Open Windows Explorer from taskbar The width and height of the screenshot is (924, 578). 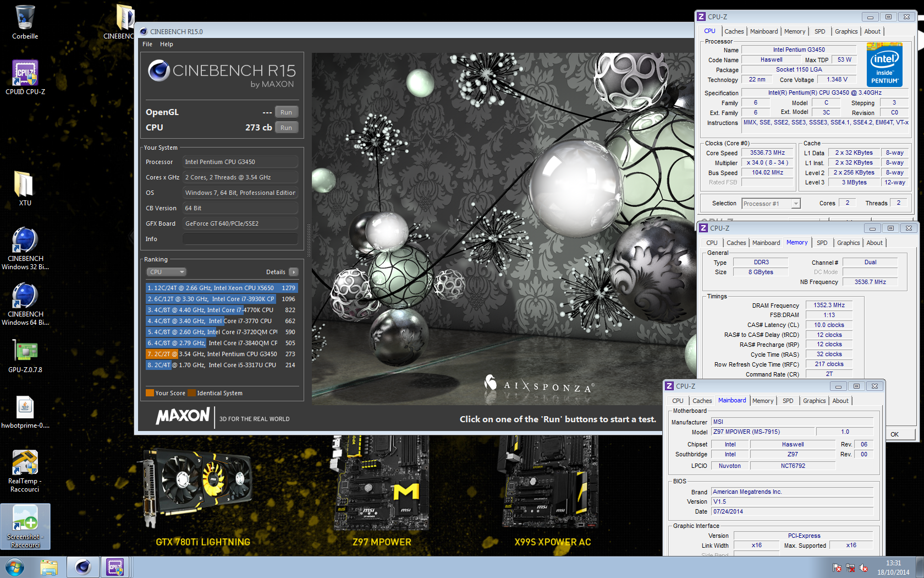[x=49, y=567]
